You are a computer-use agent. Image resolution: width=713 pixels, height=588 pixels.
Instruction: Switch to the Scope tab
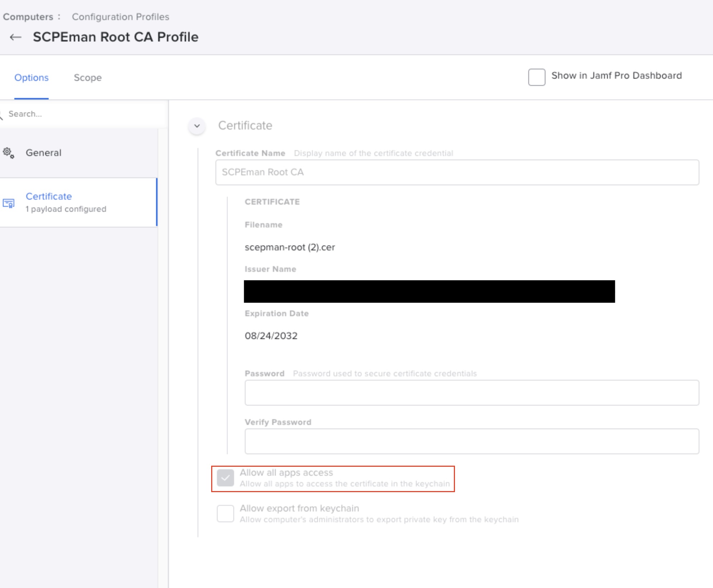88,78
